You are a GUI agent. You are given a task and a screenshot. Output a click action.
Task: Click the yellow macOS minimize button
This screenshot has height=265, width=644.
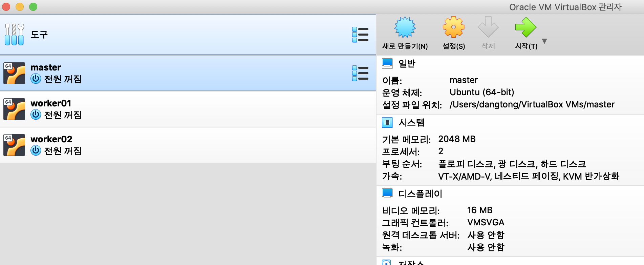[x=20, y=7]
